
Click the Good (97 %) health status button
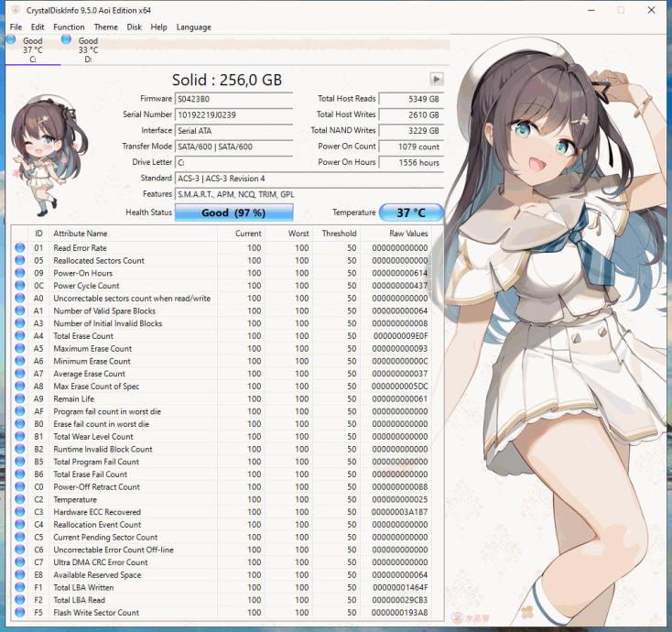pyautogui.click(x=233, y=212)
